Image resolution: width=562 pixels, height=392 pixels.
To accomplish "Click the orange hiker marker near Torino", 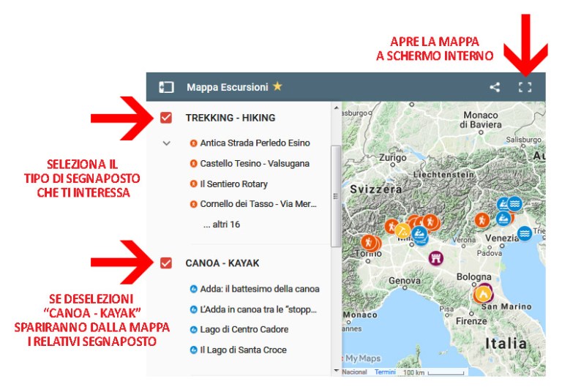I will tap(369, 242).
